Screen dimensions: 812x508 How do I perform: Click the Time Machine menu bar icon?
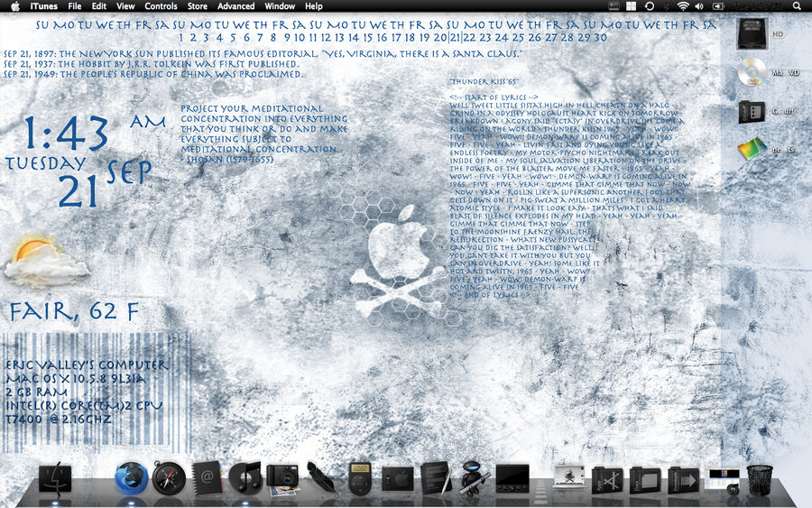pos(649,6)
